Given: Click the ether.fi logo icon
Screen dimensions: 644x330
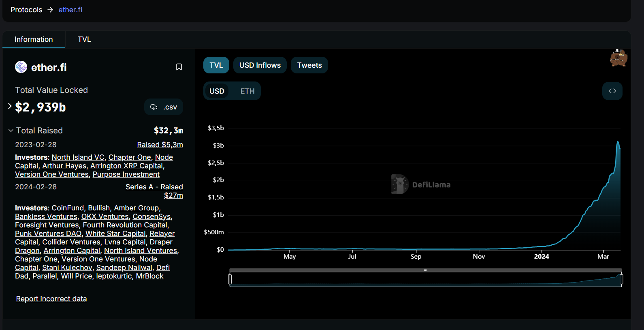Looking at the screenshot, I should coord(21,67).
